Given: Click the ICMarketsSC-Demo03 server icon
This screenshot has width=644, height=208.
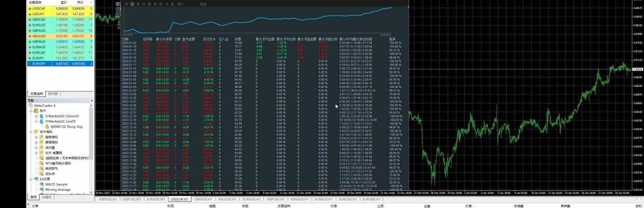Looking at the screenshot, I should click(x=42, y=116).
